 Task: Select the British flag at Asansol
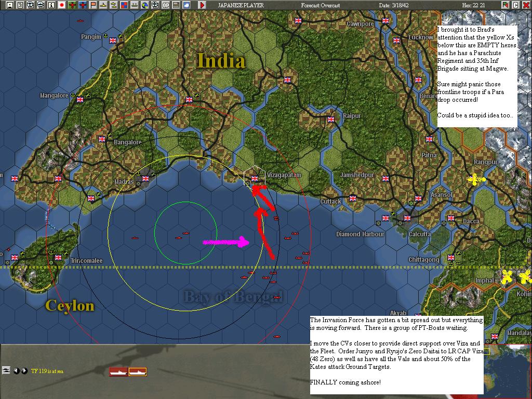coord(418,198)
